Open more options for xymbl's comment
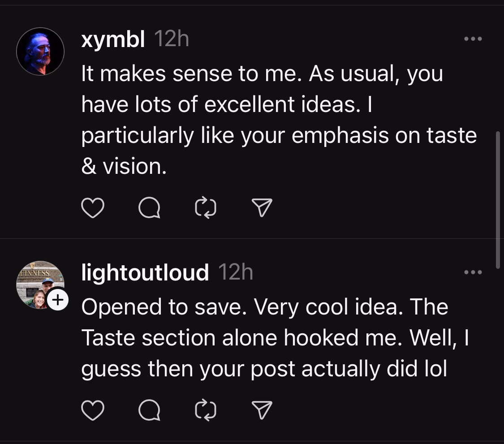Screen dimensions: 504x444 click(x=473, y=39)
